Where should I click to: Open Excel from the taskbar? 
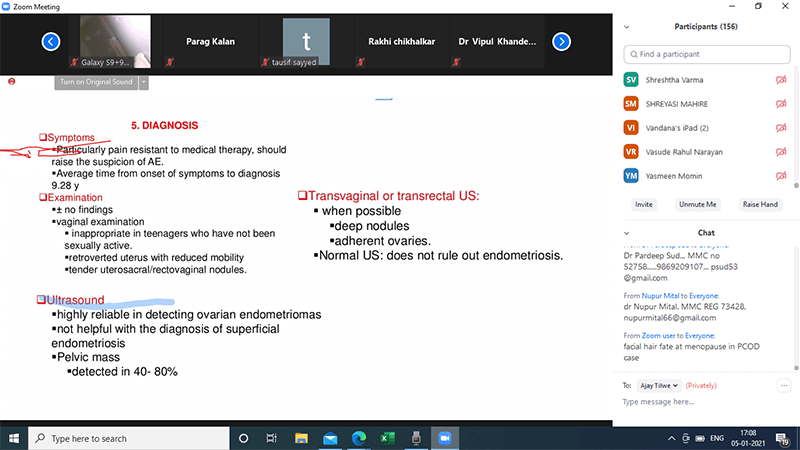(387, 438)
